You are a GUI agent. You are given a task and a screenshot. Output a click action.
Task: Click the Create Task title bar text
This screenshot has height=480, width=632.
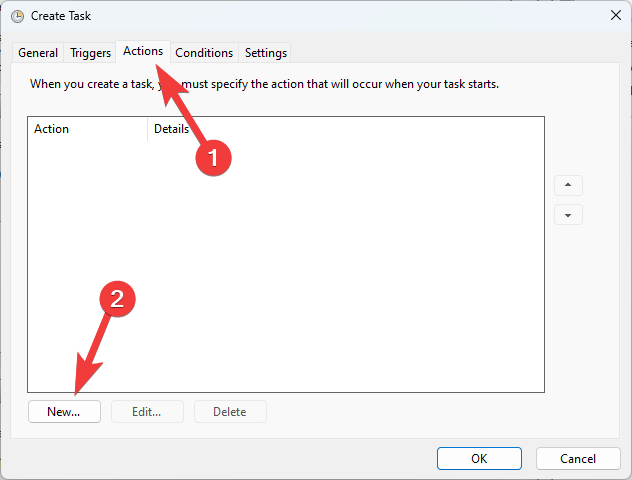(61, 16)
